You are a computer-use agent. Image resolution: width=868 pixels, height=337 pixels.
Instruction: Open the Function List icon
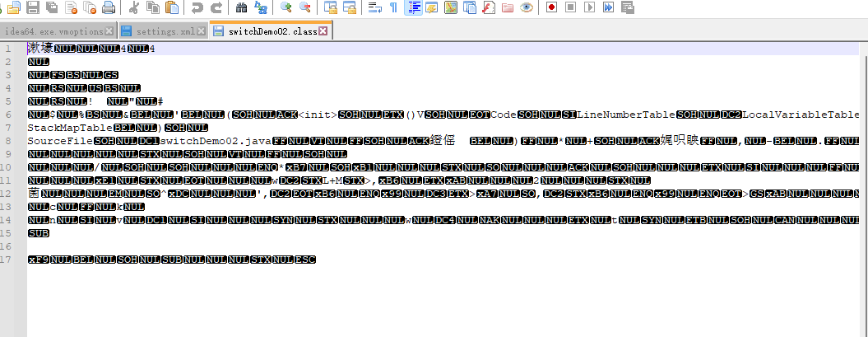pyautogui.click(x=489, y=7)
